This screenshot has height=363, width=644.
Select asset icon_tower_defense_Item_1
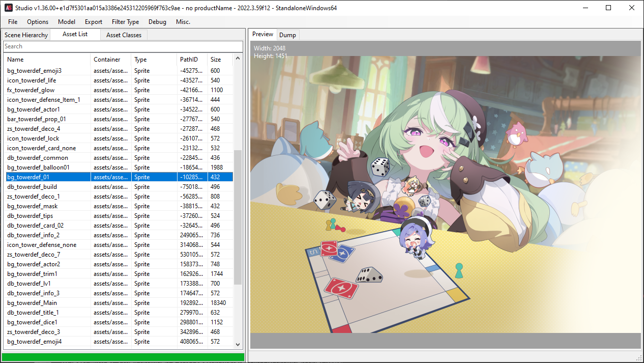click(119, 100)
